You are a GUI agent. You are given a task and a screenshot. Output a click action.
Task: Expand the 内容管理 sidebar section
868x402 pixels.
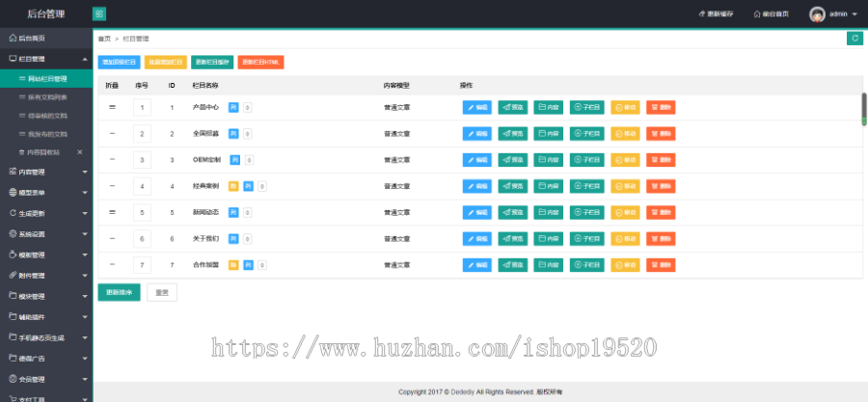[85, 173]
